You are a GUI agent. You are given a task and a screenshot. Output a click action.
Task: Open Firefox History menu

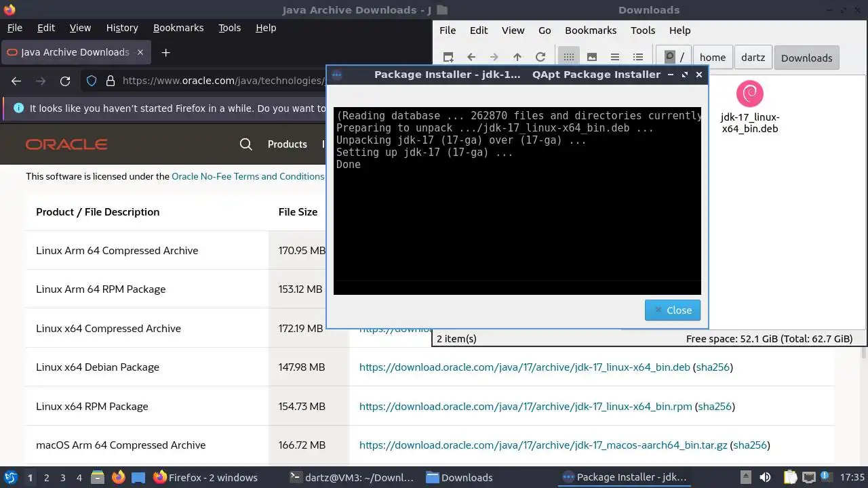coord(122,28)
